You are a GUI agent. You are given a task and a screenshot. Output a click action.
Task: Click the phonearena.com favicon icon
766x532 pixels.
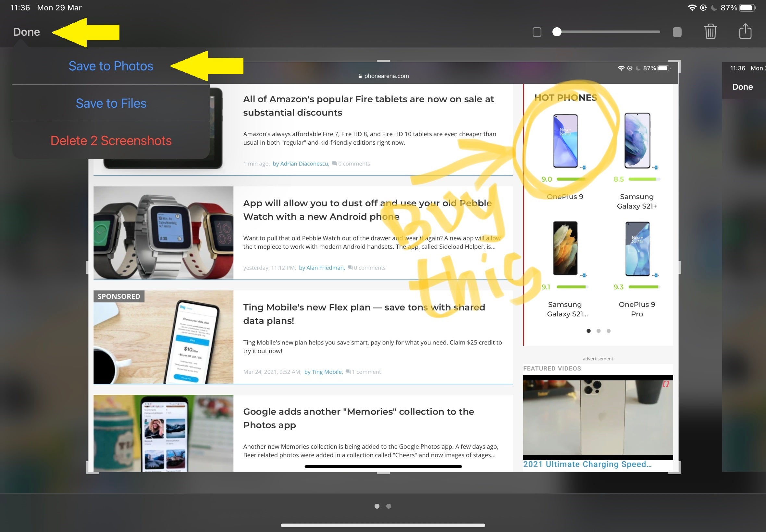[x=357, y=76]
